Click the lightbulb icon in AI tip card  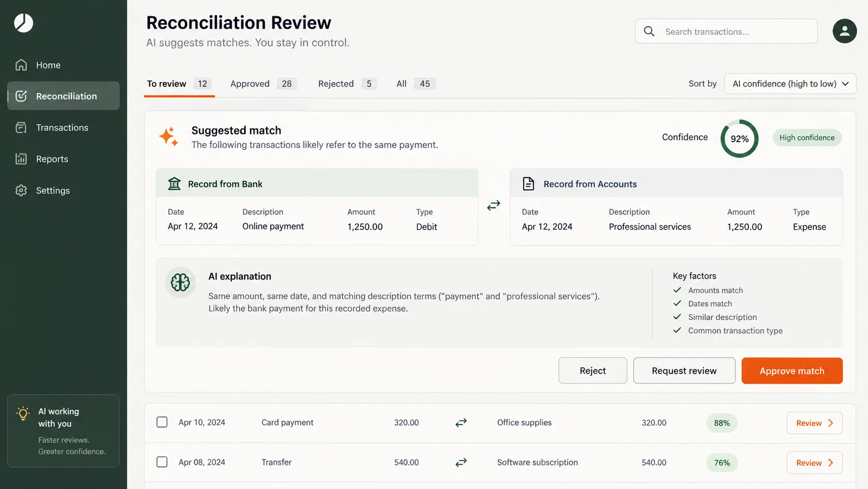23,414
